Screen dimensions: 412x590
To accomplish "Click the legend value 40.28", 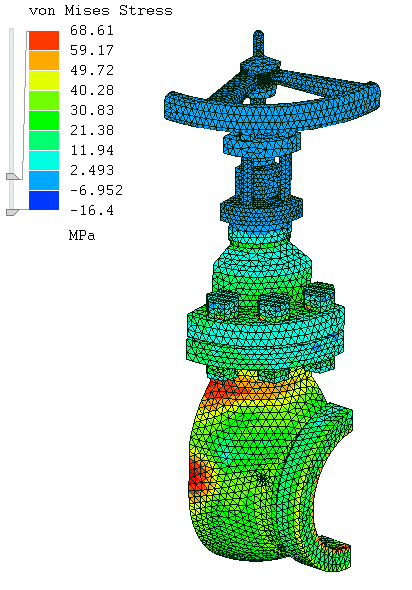I will (91, 90).
